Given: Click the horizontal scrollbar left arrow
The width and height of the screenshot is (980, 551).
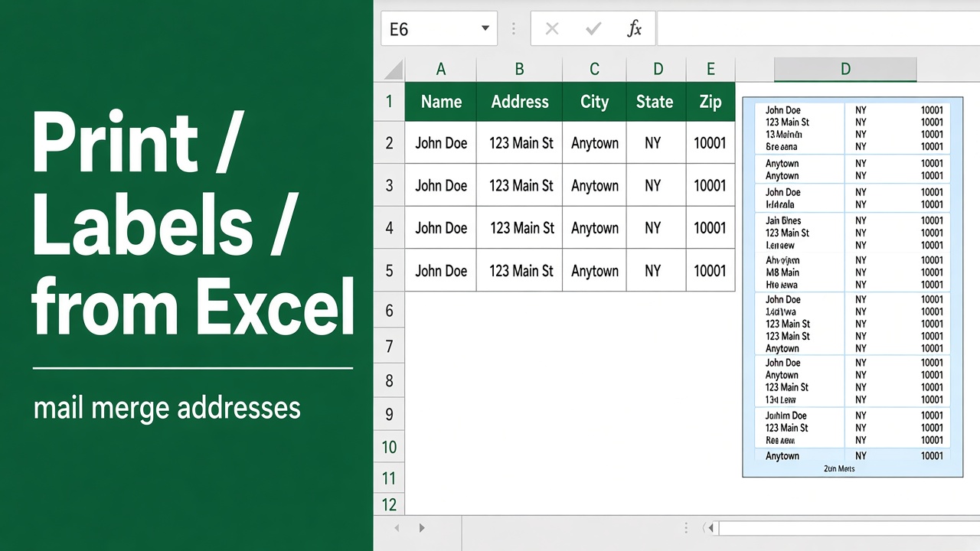Looking at the screenshot, I should (711, 528).
